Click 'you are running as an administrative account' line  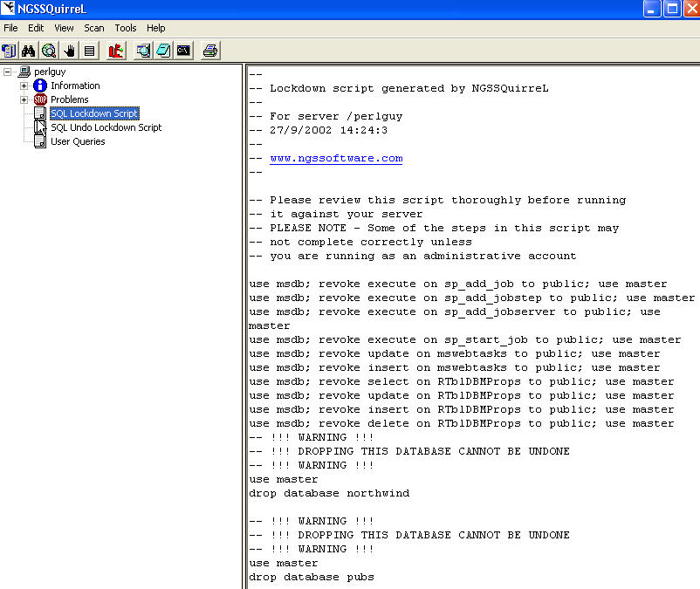(413, 256)
